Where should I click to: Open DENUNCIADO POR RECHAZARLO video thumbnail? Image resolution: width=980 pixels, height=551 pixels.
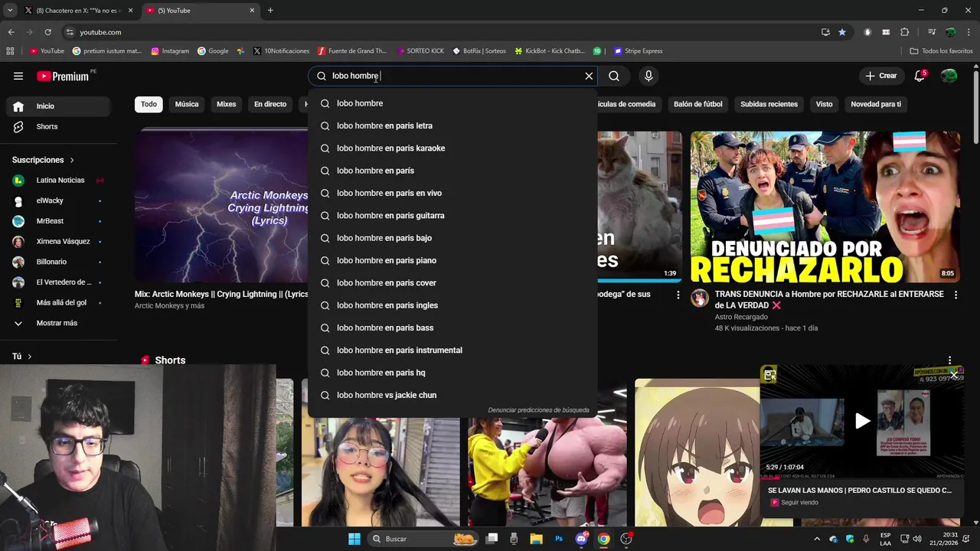825,207
